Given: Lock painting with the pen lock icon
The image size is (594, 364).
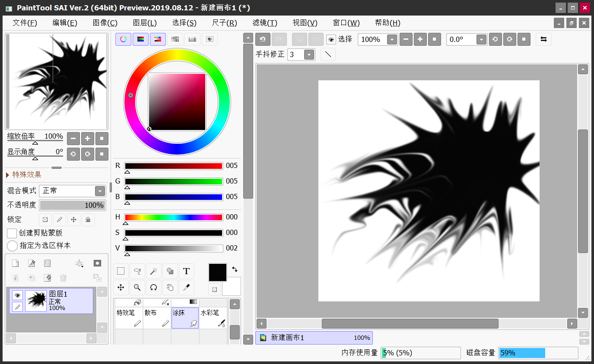Looking at the screenshot, I should coord(59,219).
